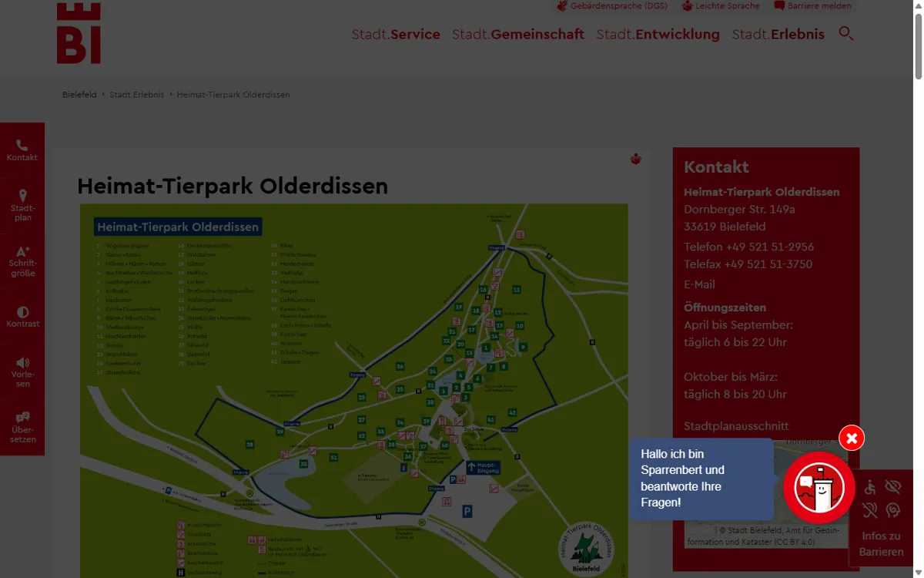The image size is (924, 578).
Task: Click the Öffnungszeiten heading
Action: point(725,307)
